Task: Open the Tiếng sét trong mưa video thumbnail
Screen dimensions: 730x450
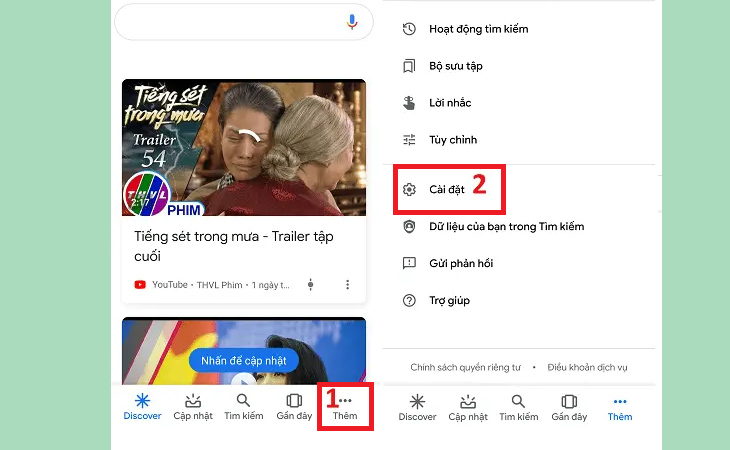Action: pos(244,148)
